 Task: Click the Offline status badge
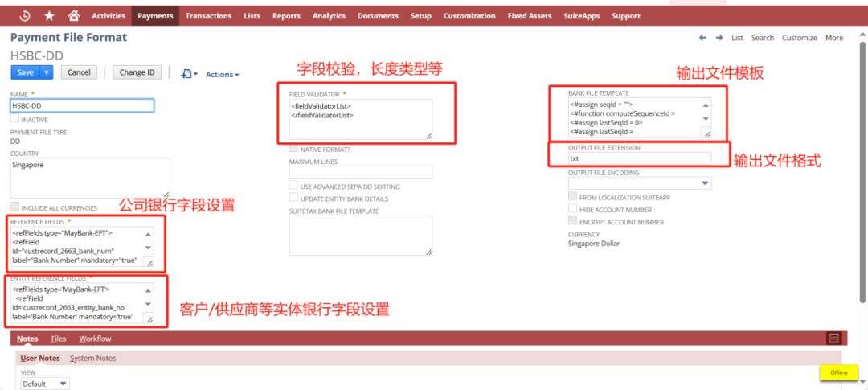[x=838, y=372]
